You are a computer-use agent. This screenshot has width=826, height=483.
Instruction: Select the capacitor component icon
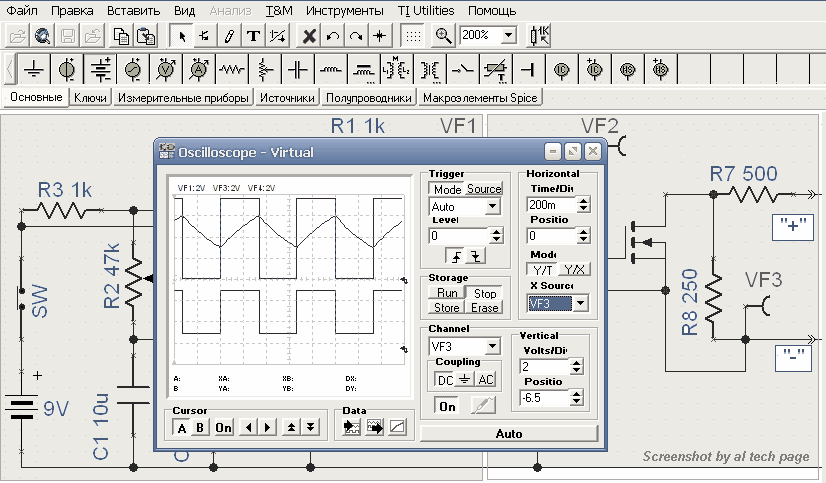click(298, 70)
